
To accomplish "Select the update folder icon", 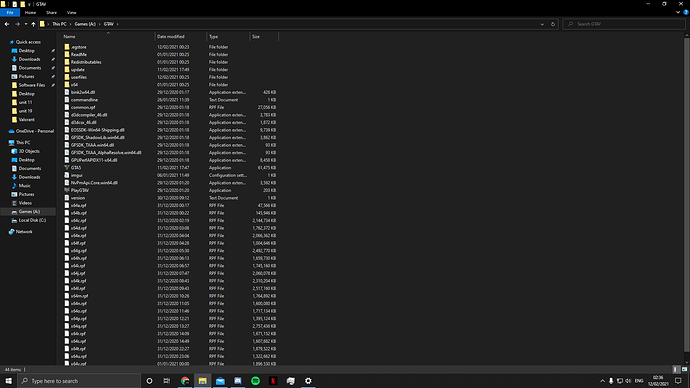I will (67, 70).
